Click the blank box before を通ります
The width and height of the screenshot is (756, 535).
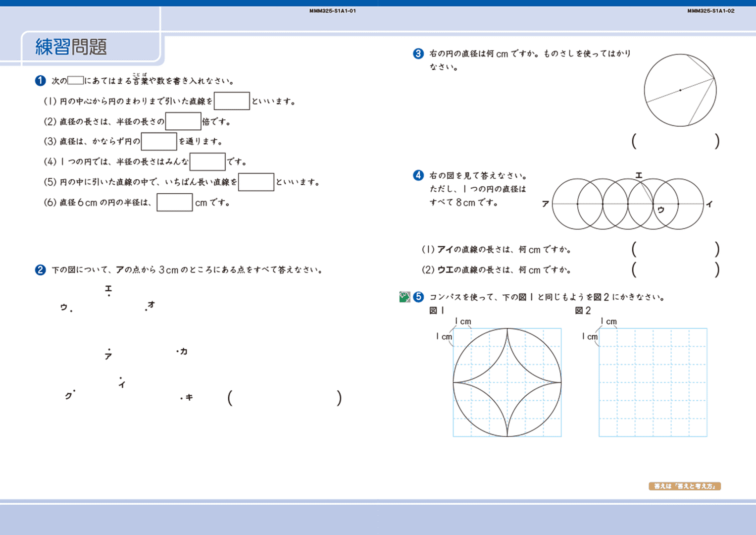tap(159, 142)
